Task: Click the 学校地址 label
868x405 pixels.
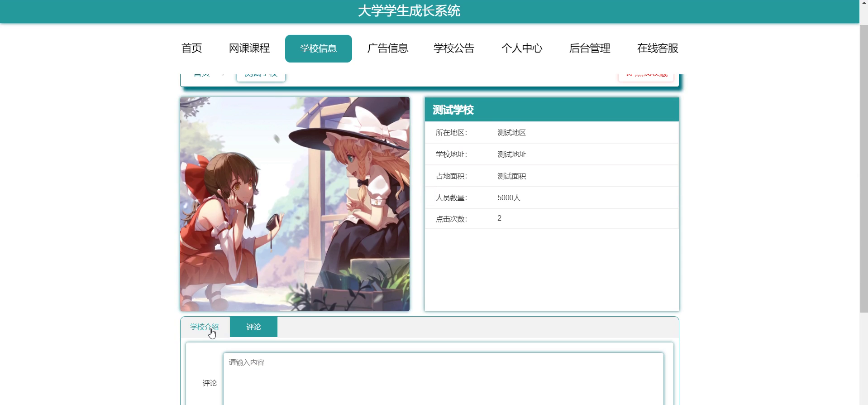Action: (x=451, y=154)
